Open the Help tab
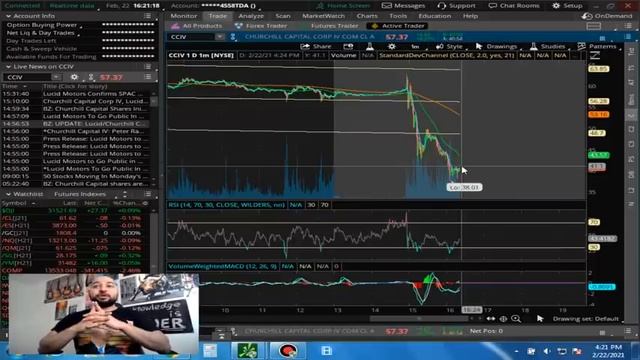Image resolution: width=640 pixels, height=360 pixels. [x=470, y=16]
